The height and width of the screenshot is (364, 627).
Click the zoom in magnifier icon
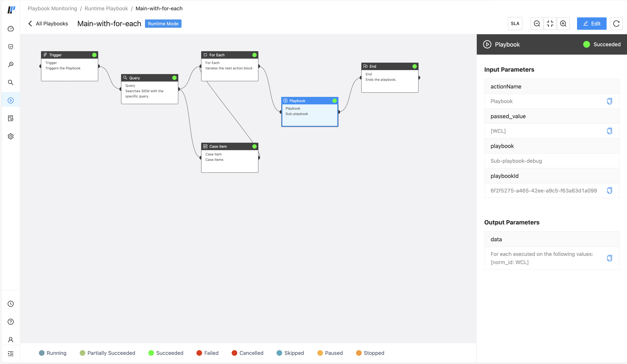[x=563, y=24]
